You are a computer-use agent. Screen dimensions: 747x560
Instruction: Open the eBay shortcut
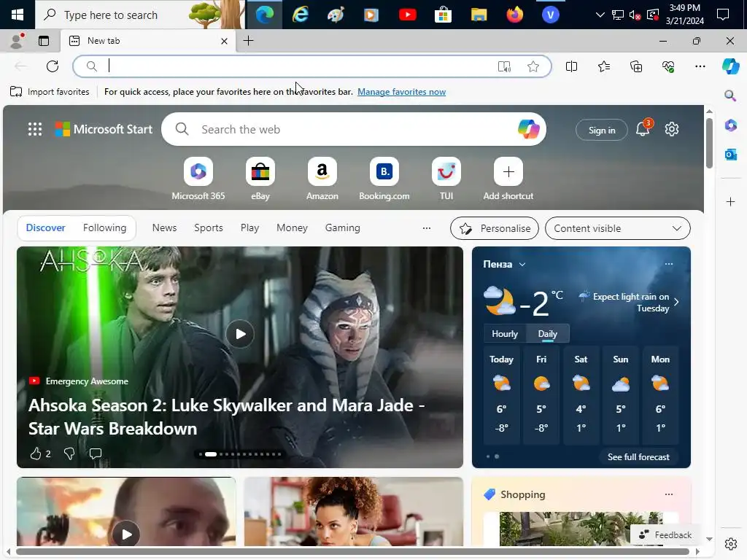[260, 179]
